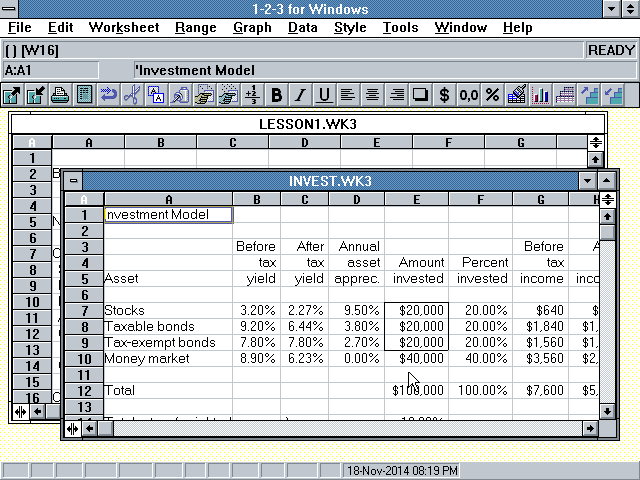Viewport: 640px width, 480px height.
Task: Apply currency format with $ icon
Action: tap(444, 95)
